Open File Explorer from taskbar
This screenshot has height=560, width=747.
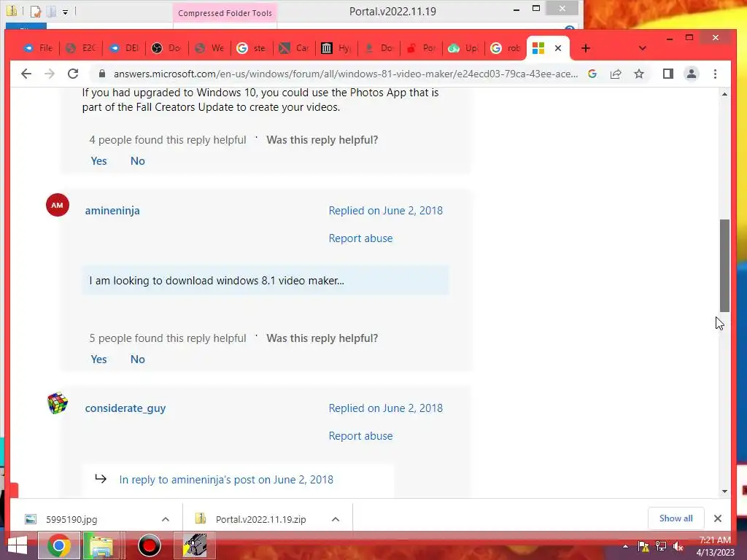pyautogui.click(x=101, y=545)
